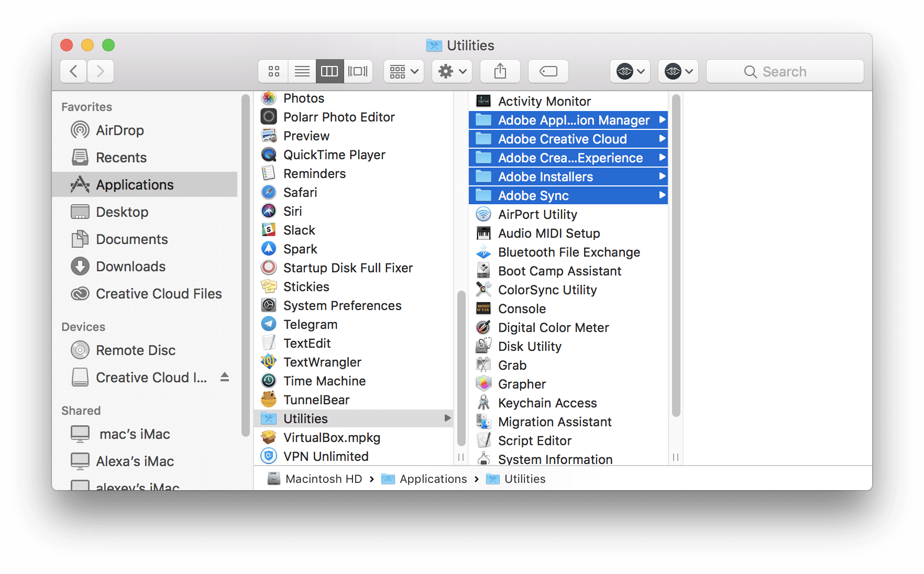This screenshot has height=574, width=924.
Task: Select the Siri app
Action: (x=354, y=211)
